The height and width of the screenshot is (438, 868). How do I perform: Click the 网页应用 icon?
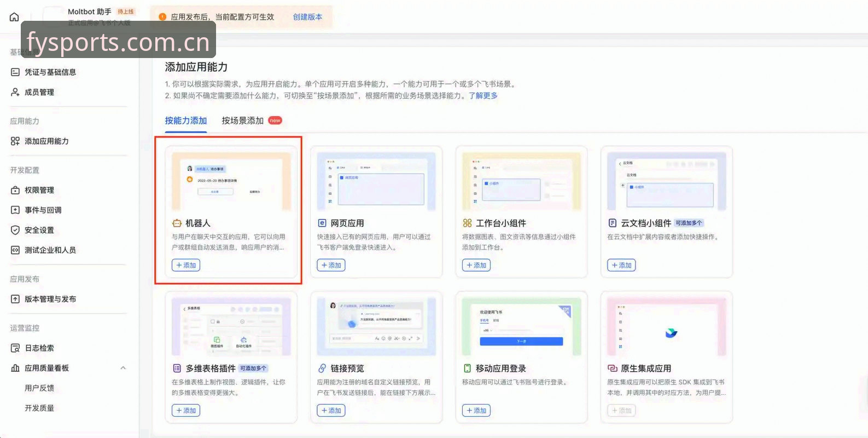tap(322, 223)
